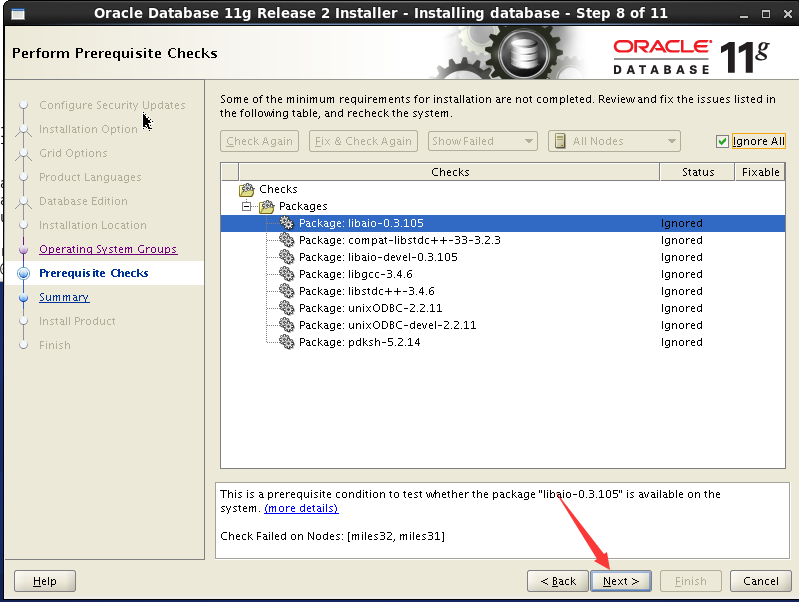Screen dimensions: 799x602
Task: Click the Checks root folder icon
Action: click(247, 190)
